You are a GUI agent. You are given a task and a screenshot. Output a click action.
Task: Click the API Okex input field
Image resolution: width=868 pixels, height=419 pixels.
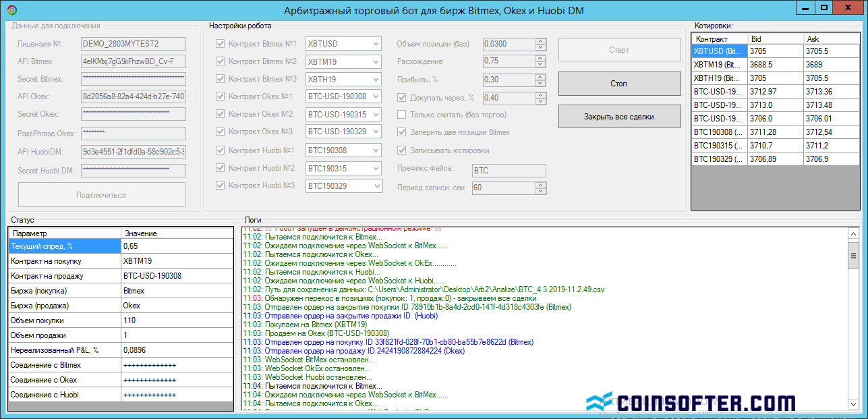click(133, 96)
